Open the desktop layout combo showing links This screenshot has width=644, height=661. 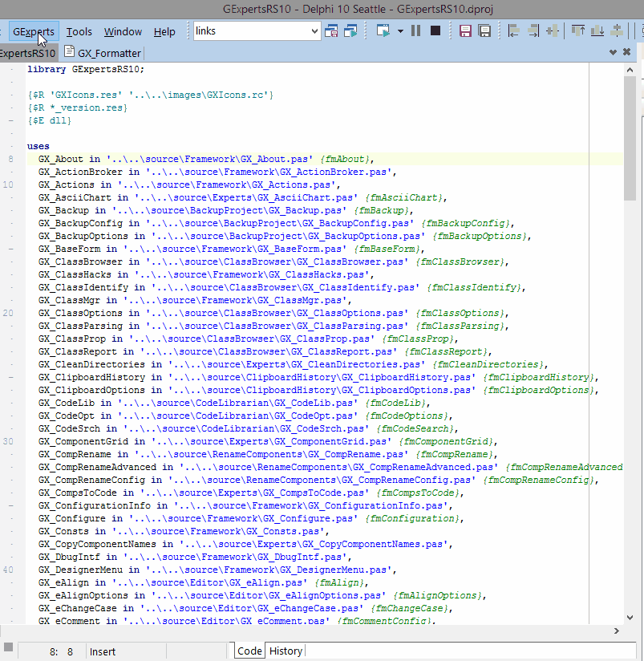click(x=257, y=31)
